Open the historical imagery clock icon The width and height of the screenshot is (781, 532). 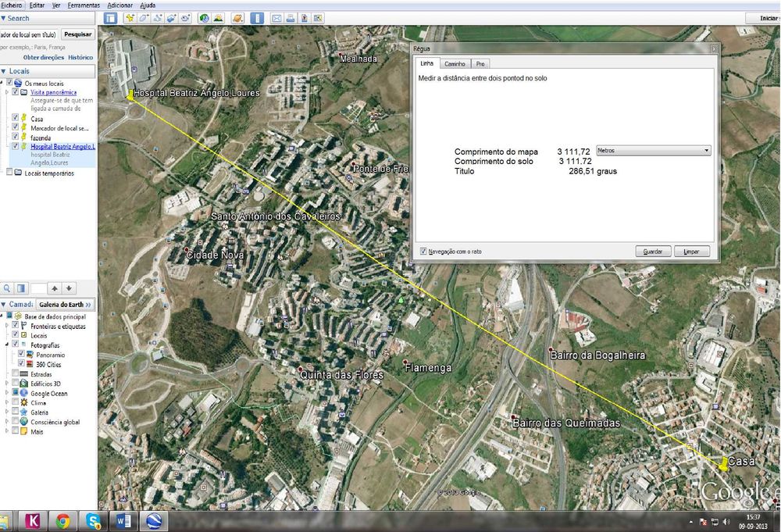coord(204,19)
